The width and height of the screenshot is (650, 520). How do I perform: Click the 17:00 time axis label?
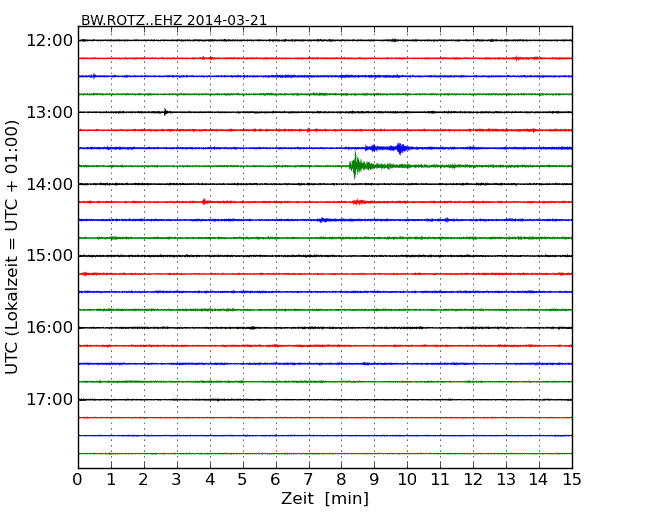click(x=49, y=400)
